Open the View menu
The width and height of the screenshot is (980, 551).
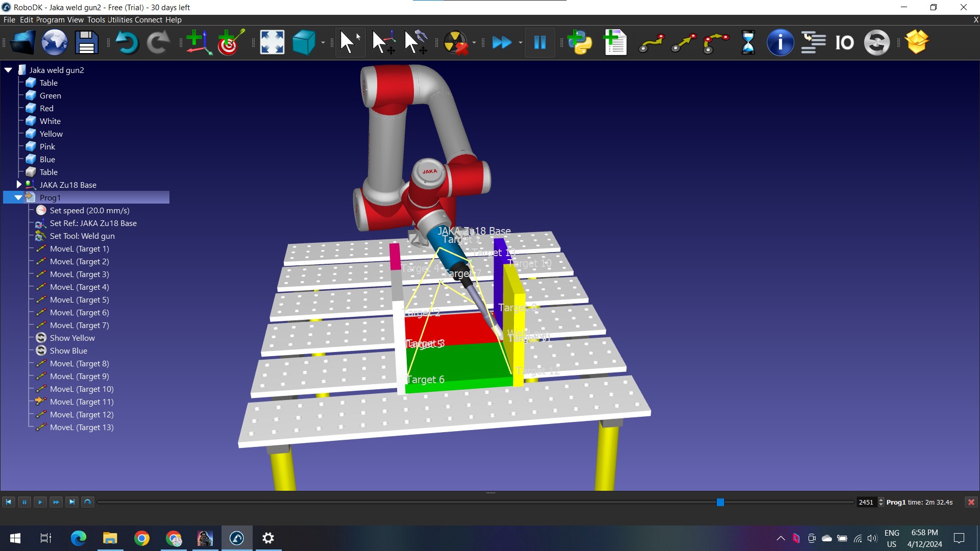point(75,20)
